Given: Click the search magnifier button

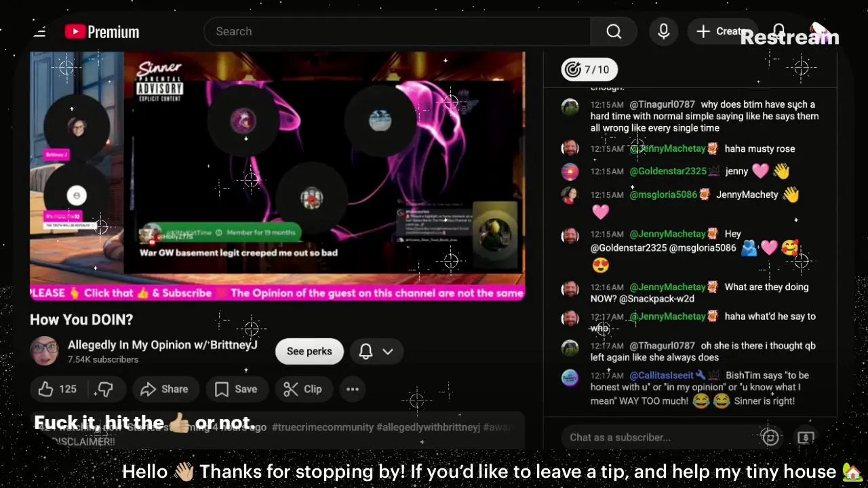Looking at the screenshot, I should pos(614,32).
